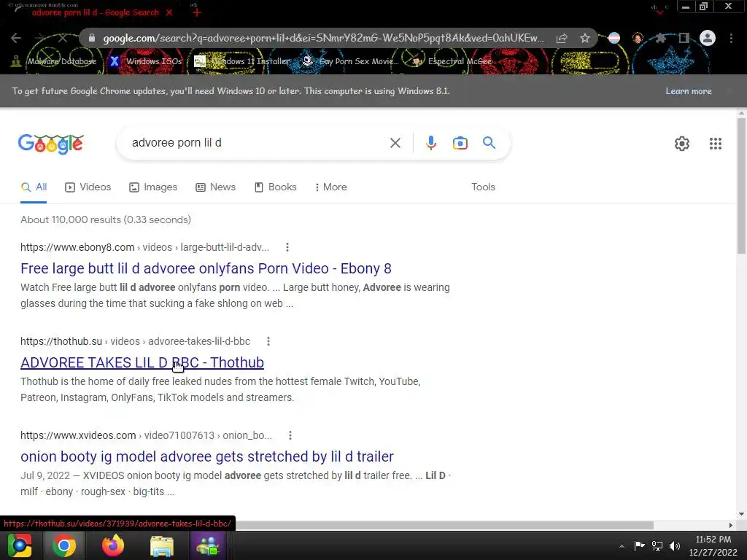
Task: Show hidden tray icons arrow
Action: (622, 546)
